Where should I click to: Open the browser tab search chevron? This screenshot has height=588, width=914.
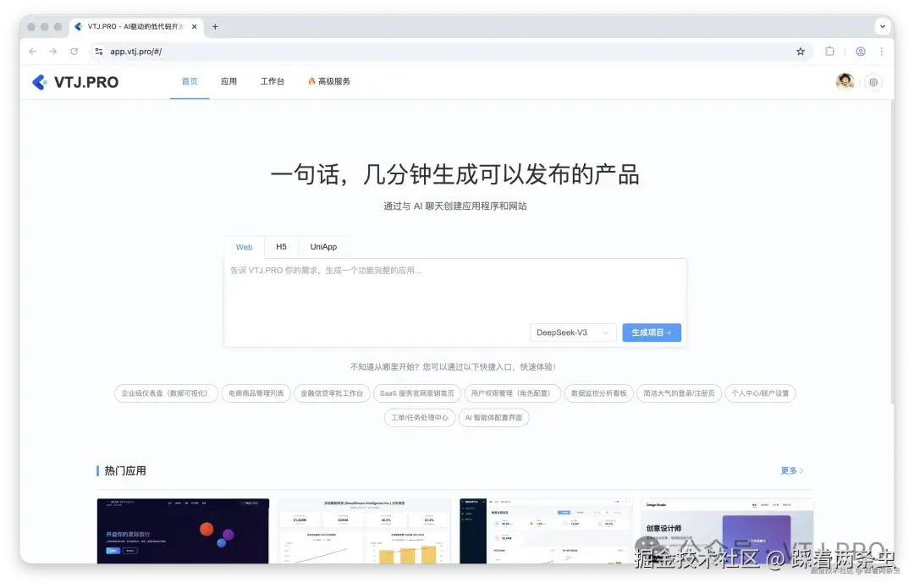pos(883,26)
